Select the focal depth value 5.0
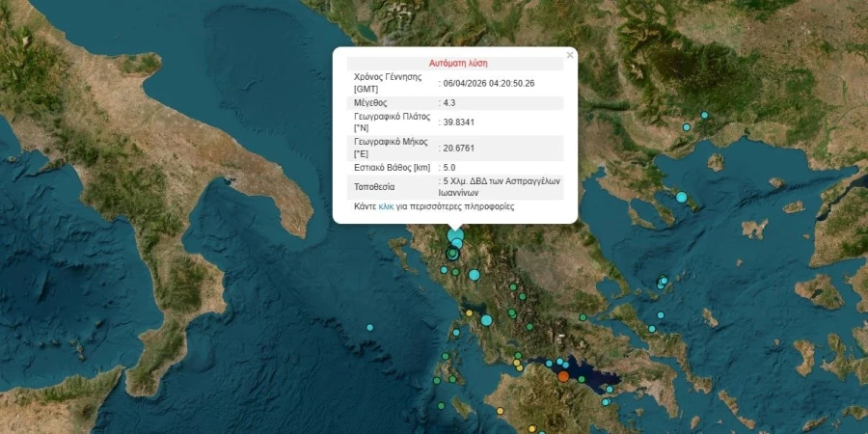This screenshot has height=434, width=868. click(x=449, y=167)
